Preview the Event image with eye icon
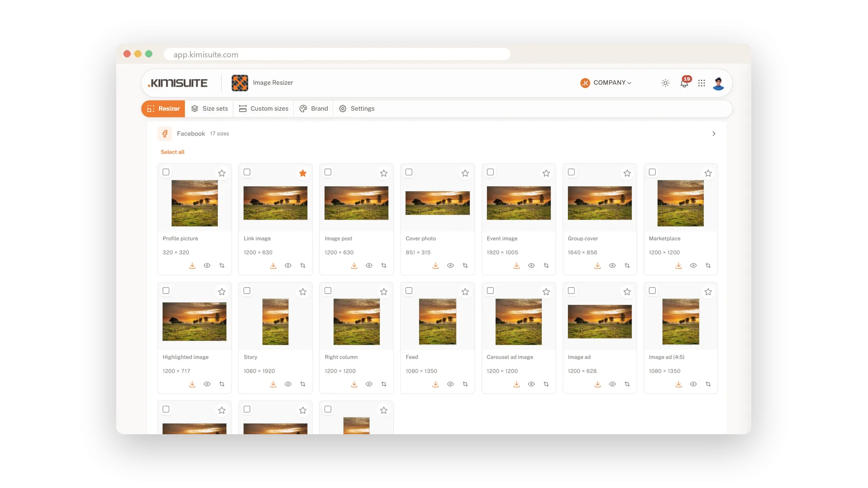 pos(531,266)
